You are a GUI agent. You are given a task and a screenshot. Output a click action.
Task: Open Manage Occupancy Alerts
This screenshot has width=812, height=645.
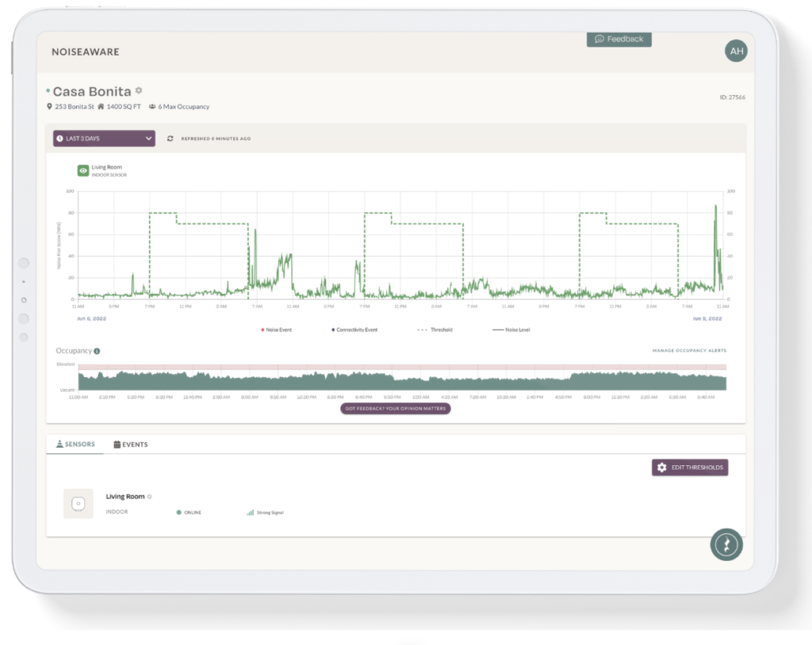tap(691, 349)
